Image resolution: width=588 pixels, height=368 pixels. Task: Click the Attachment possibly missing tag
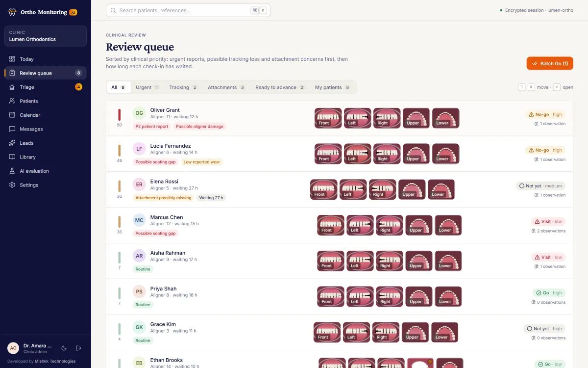tap(163, 198)
